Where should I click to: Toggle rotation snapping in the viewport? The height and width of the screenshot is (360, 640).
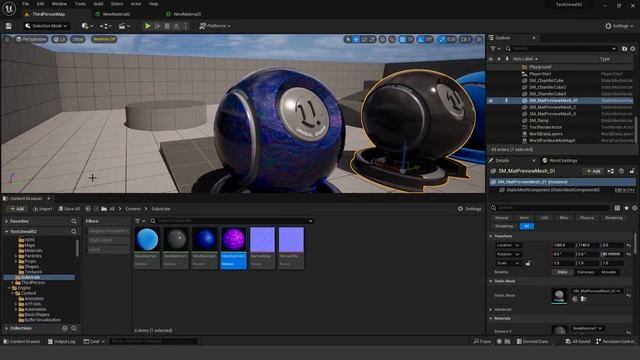pos(422,39)
